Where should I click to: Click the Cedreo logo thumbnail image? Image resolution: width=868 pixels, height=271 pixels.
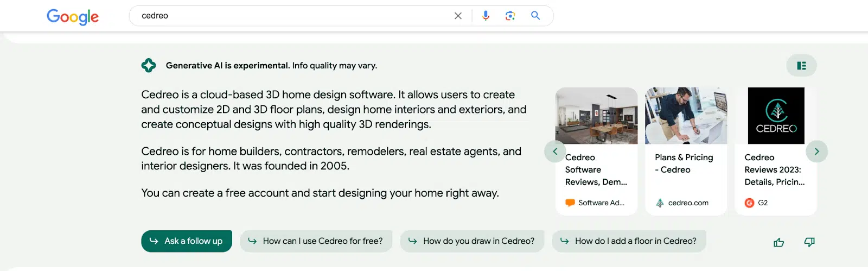coord(776,116)
